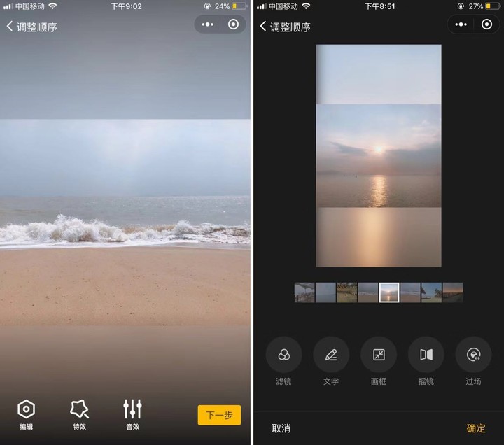Viewport: 504px width, 445px height.
Task: Tap the 下午9:02 clock in status bar
Action: (126, 6)
